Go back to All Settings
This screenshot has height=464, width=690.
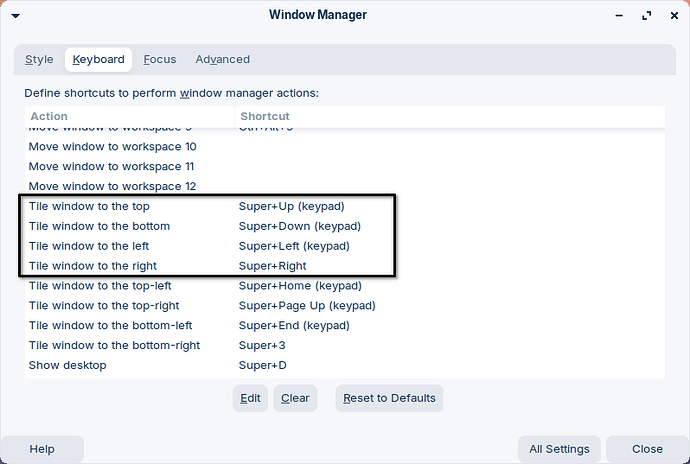tap(559, 450)
